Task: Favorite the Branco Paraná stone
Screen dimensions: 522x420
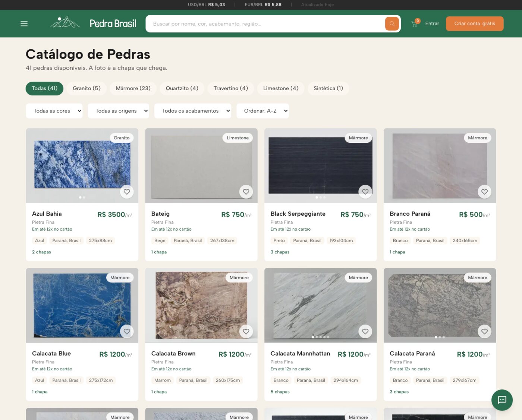Action: pyautogui.click(x=484, y=192)
